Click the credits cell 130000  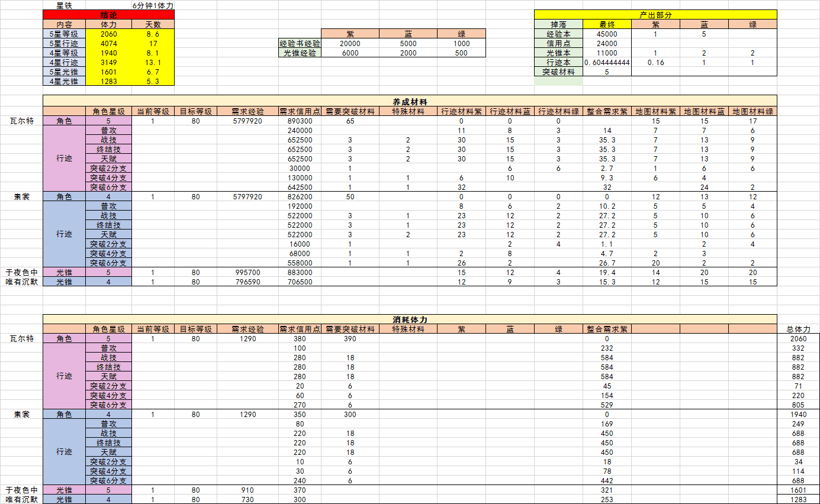pos(300,177)
